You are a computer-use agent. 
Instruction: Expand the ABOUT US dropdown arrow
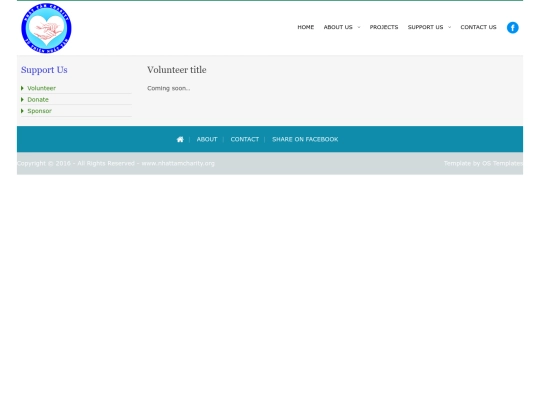pos(359,27)
